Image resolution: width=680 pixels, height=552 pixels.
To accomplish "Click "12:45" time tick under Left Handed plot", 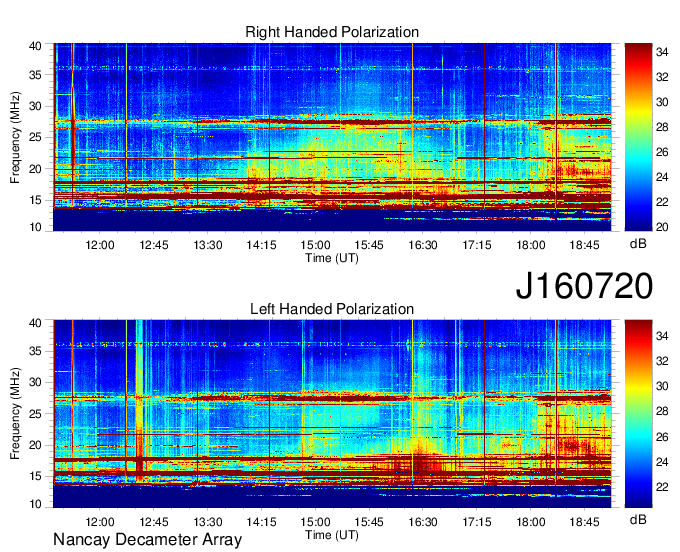I will (x=154, y=522).
